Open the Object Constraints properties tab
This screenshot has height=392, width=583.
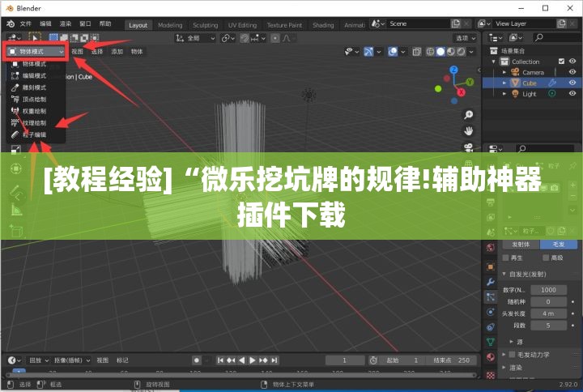tap(491, 327)
